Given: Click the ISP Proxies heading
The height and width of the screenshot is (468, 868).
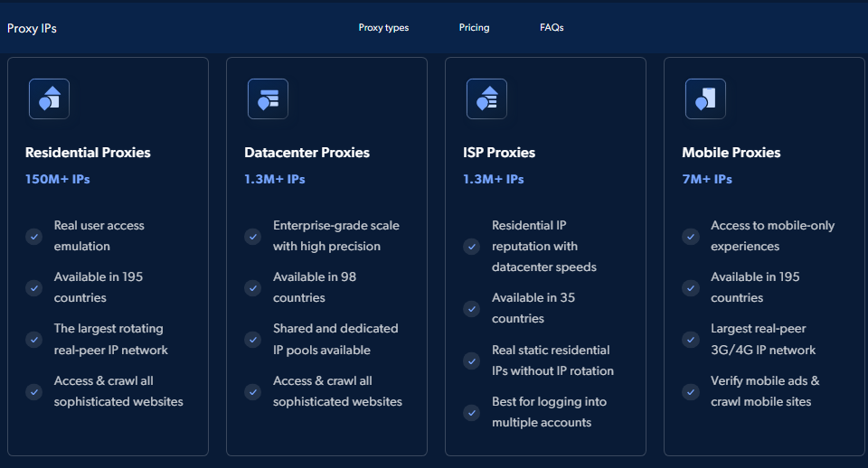Looking at the screenshot, I should pos(499,153).
